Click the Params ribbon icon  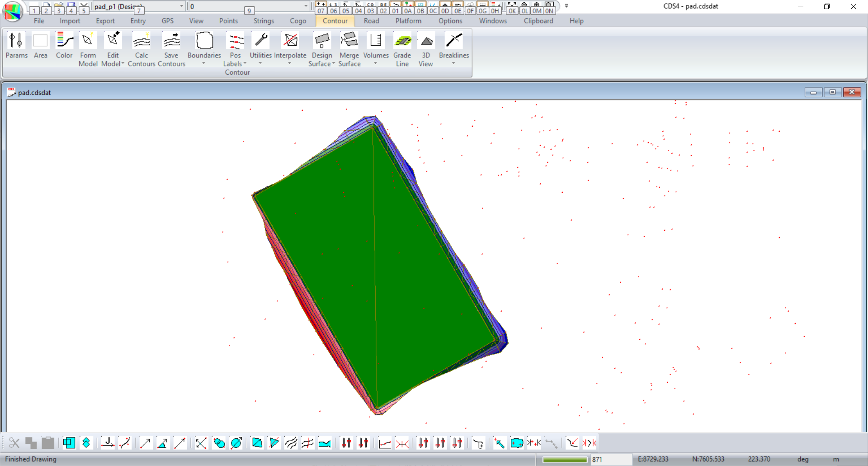16,46
